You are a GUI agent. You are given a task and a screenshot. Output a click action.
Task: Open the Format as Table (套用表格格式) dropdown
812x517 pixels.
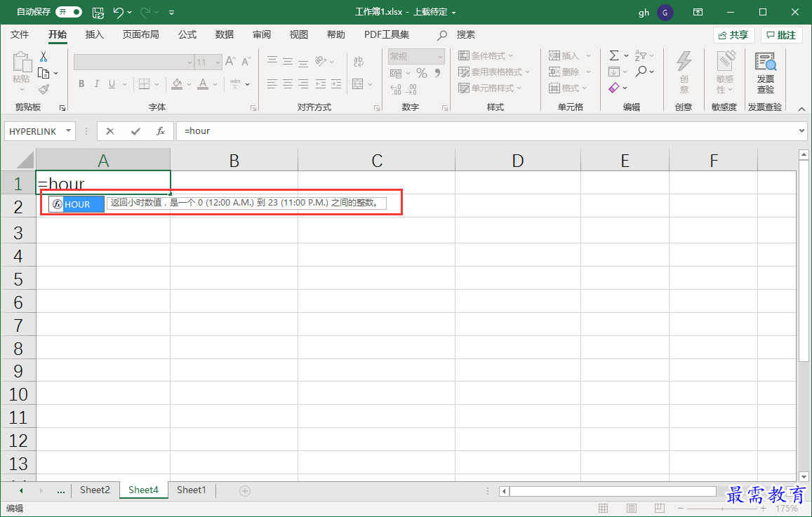point(494,72)
